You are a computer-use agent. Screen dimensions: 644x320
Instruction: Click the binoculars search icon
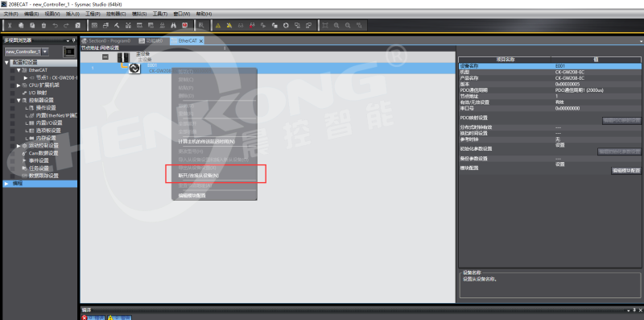173,26
